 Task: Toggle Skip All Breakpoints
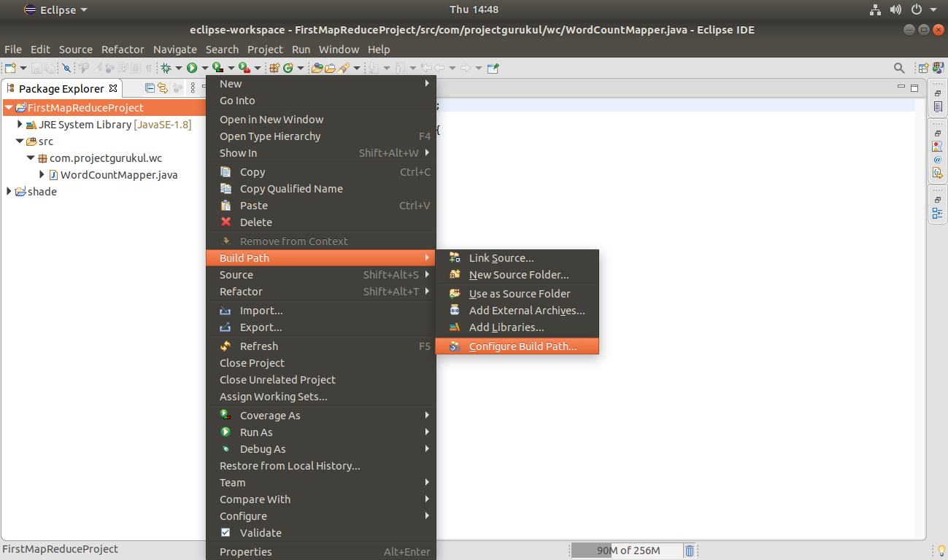pyautogui.click(x=66, y=68)
